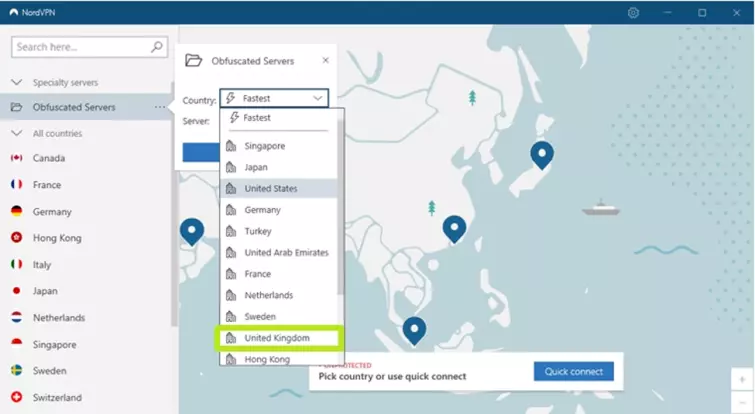Zoom in the map with plus button
Image resolution: width=755 pixels, height=414 pixels.
coord(742,380)
